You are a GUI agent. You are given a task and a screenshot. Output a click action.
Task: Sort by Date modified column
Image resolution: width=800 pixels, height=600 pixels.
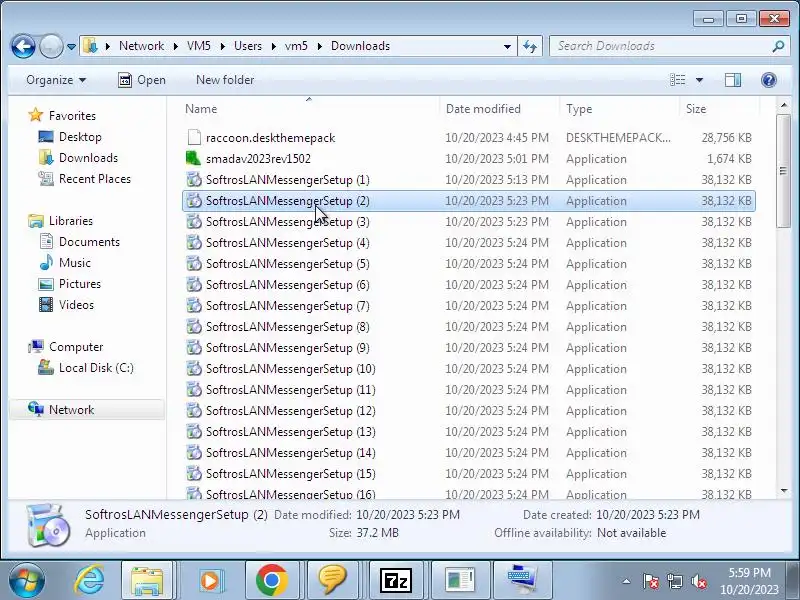click(x=499, y=109)
